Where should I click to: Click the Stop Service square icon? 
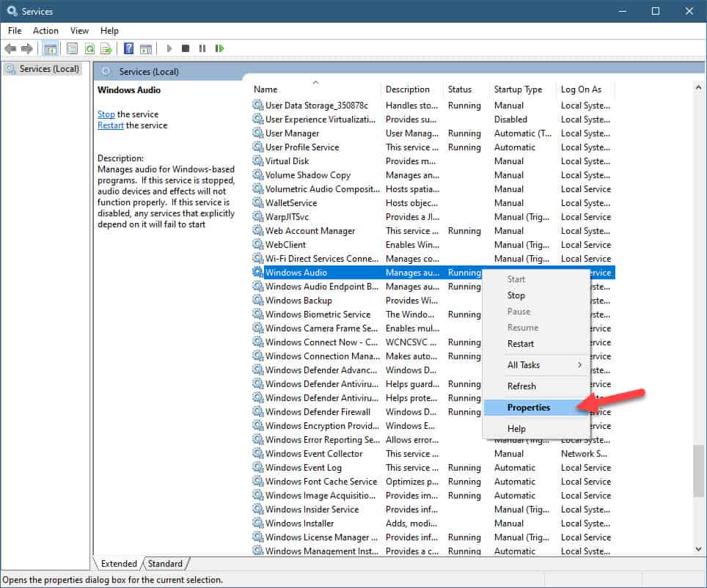click(186, 48)
